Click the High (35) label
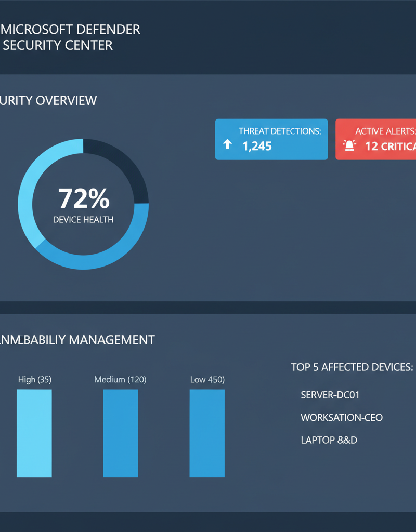The height and width of the screenshot is (532, 416). tap(35, 379)
